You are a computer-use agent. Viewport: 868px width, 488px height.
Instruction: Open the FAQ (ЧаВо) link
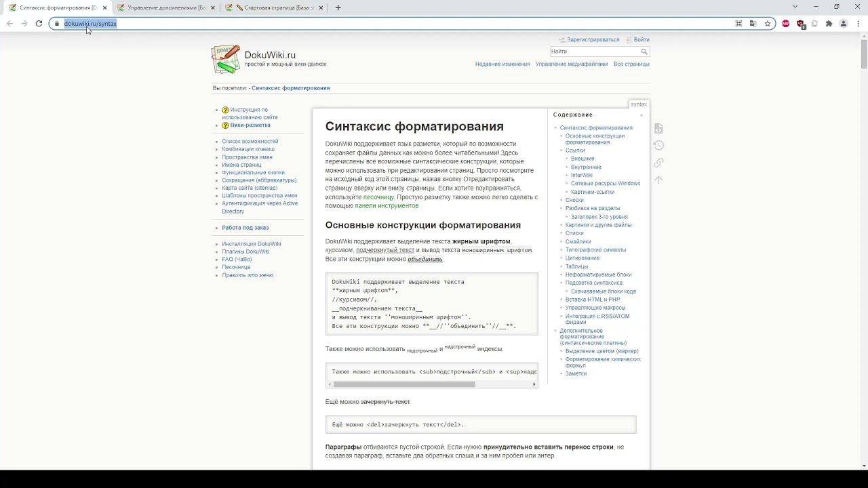coord(237,260)
